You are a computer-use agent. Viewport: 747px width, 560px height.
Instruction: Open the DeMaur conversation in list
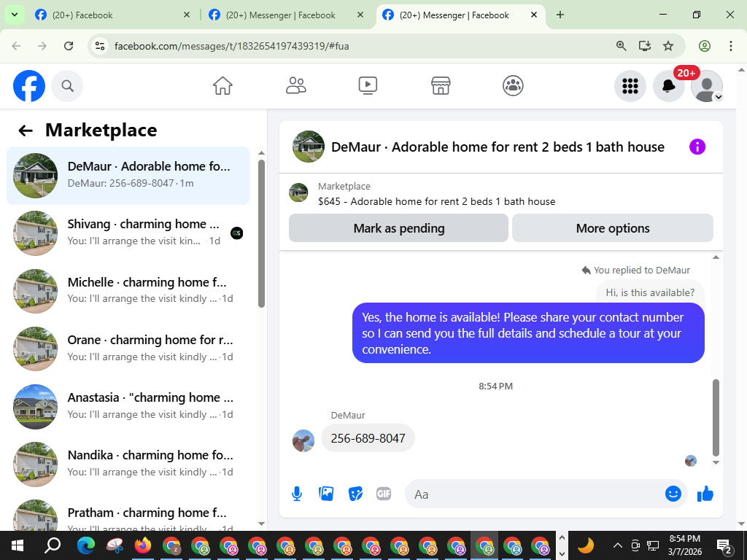pyautogui.click(x=128, y=175)
